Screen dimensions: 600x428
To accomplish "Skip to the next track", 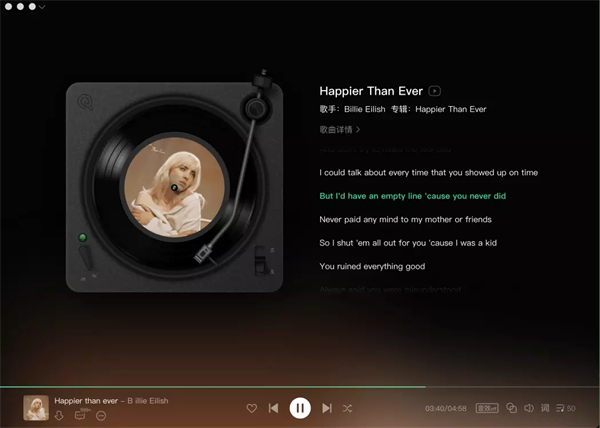I will click(x=326, y=408).
